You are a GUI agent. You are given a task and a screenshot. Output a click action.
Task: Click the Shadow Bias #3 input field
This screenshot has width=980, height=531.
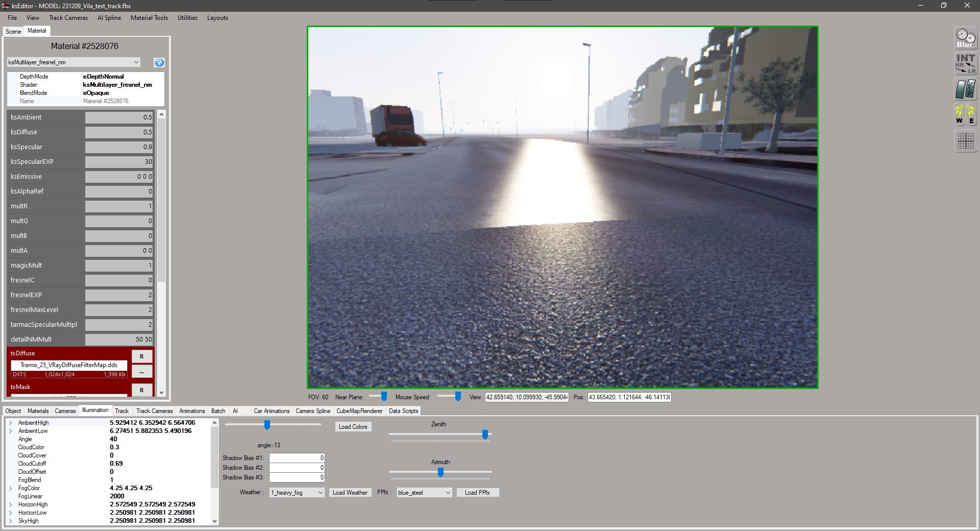[x=297, y=477]
